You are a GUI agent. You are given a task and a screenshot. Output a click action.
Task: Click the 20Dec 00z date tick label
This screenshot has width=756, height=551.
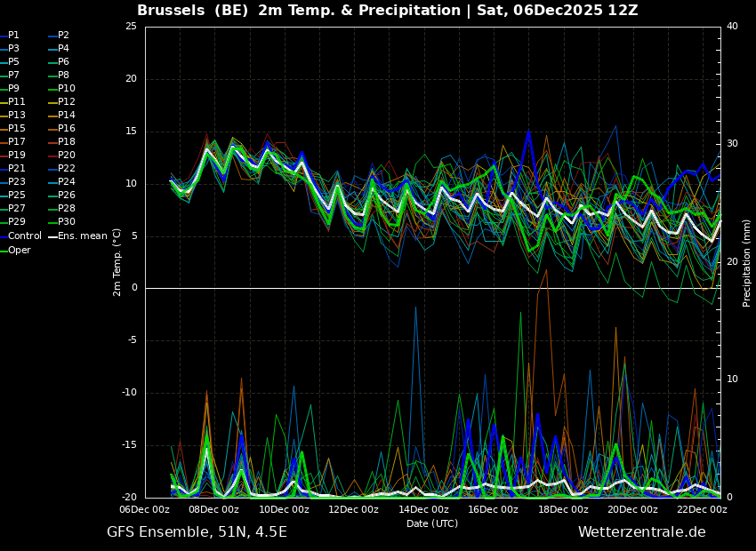632,510
